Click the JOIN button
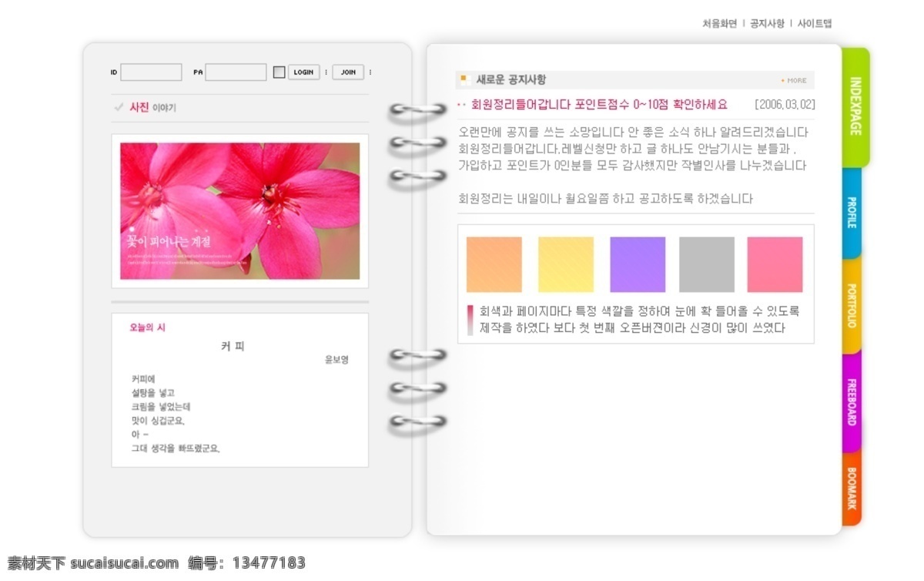The width and height of the screenshot is (924, 581). tap(348, 72)
